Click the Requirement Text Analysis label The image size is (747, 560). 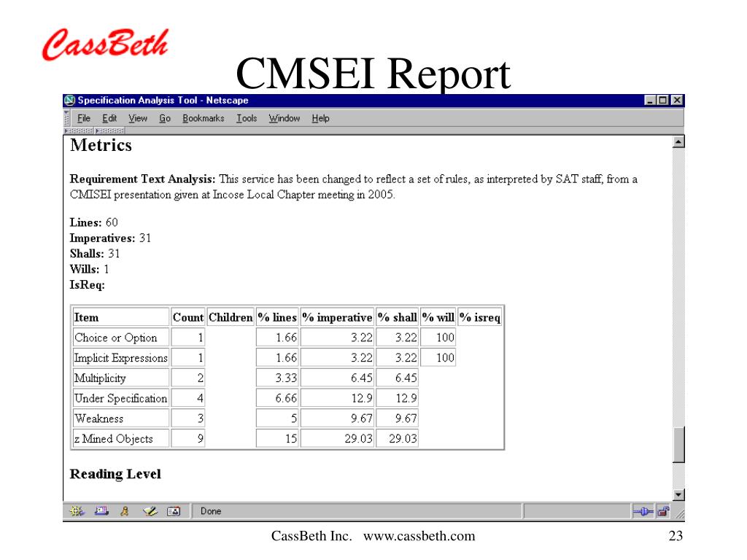tap(142, 179)
